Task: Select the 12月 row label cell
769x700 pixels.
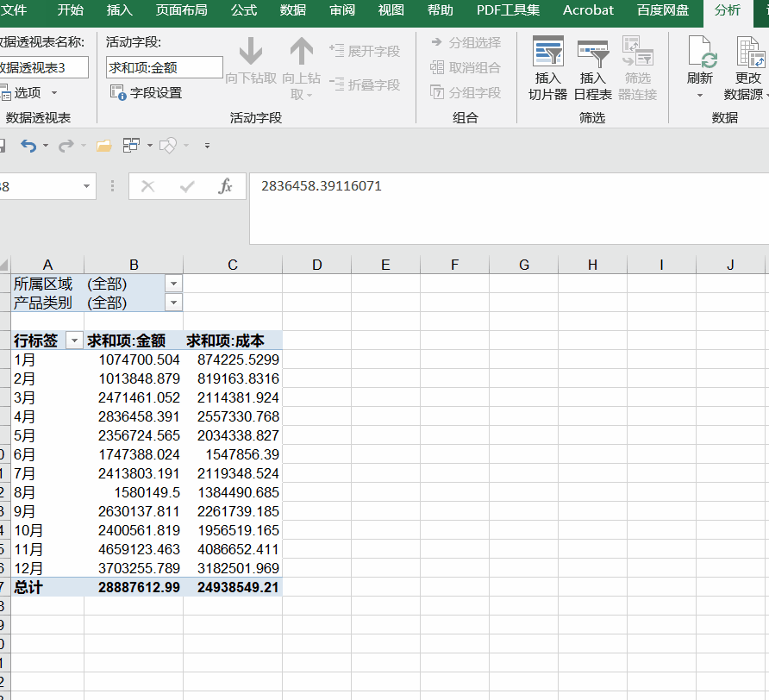Action: pos(47,569)
